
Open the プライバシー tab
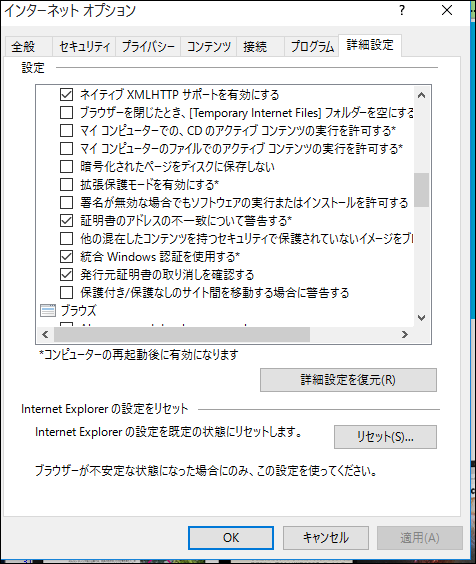[148, 47]
